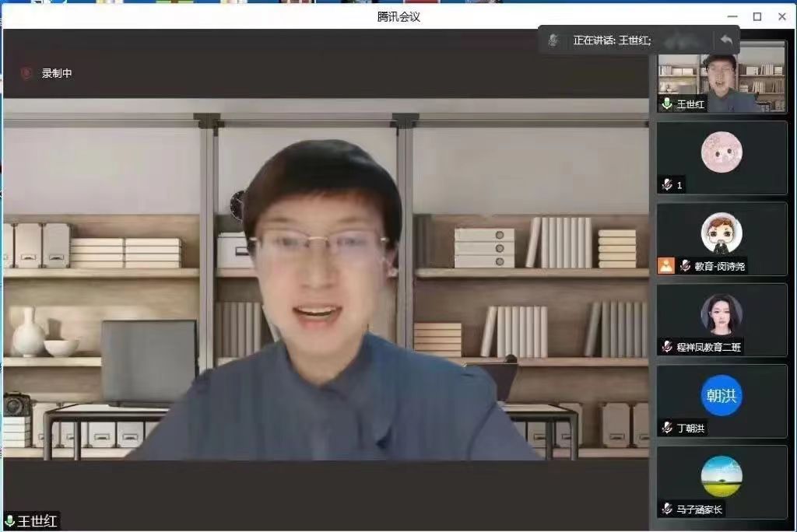Click the 录制中 recording status label

(57, 73)
